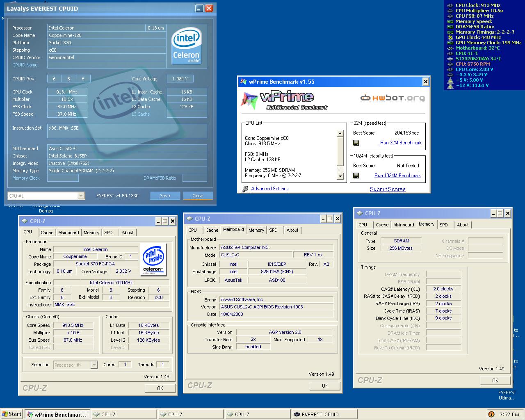The height and width of the screenshot is (420, 525).
Task: Click scroll down arrow in CPU List
Action: click(x=340, y=177)
